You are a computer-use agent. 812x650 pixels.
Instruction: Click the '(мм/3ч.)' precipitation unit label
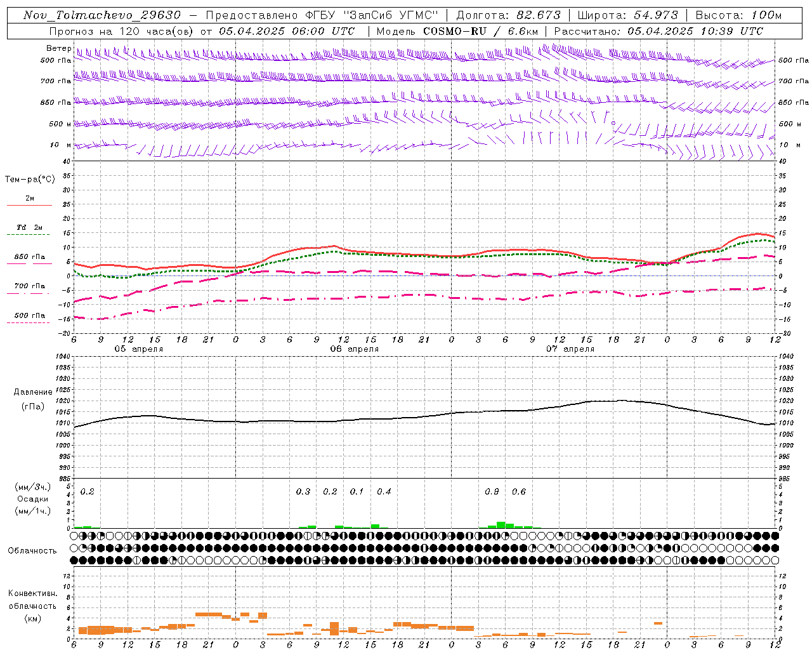pyautogui.click(x=32, y=487)
